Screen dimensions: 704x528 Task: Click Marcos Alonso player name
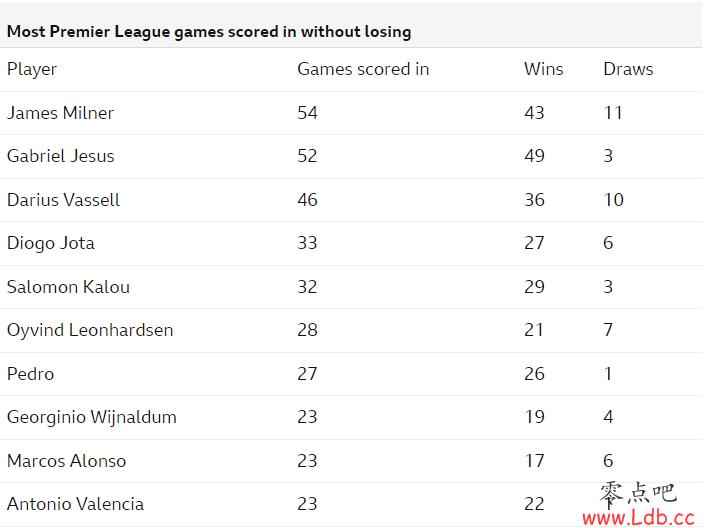click(x=66, y=461)
